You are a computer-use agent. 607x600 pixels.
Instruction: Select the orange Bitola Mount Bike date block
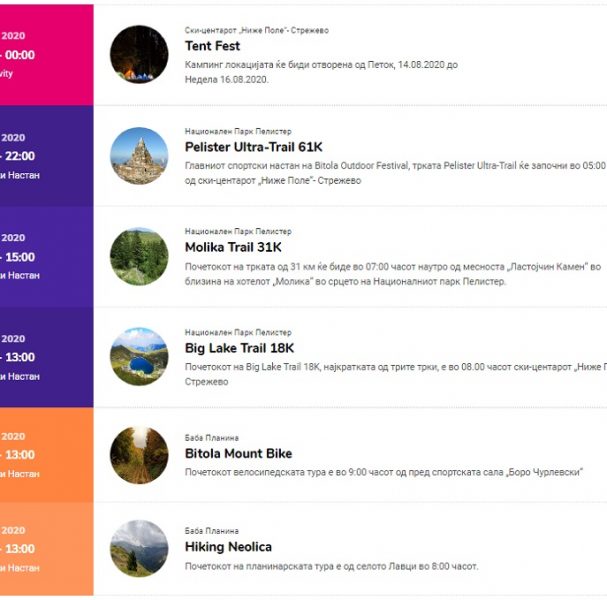pyautogui.click(x=46, y=455)
